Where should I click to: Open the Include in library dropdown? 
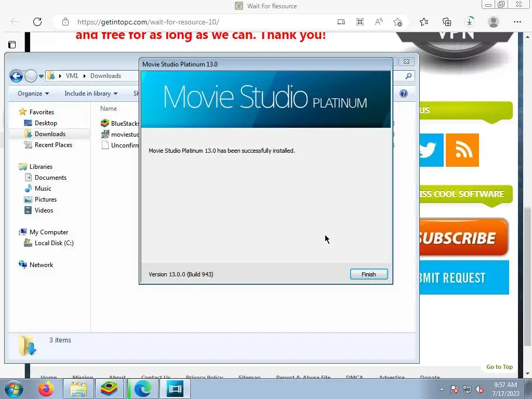(x=91, y=94)
